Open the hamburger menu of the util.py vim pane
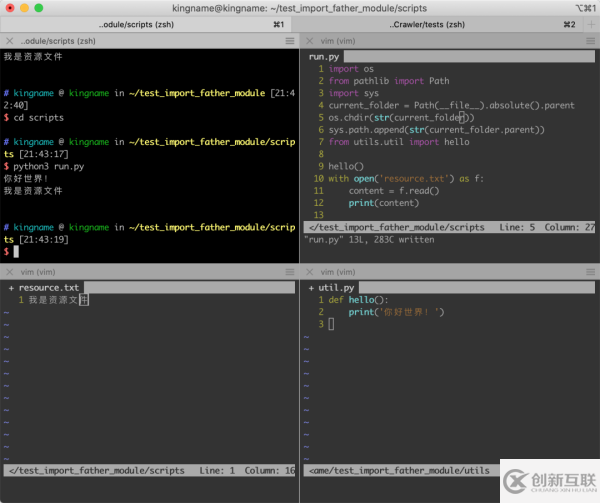This screenshot has height=503, width=600. pos(590,272)
